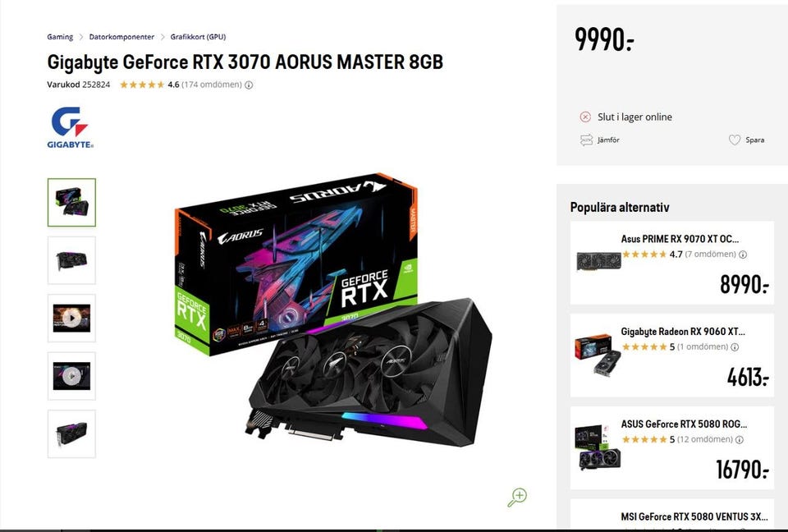Select the first box-and-card thumbnail
This screenshot has width=788, height=532.
71,202
